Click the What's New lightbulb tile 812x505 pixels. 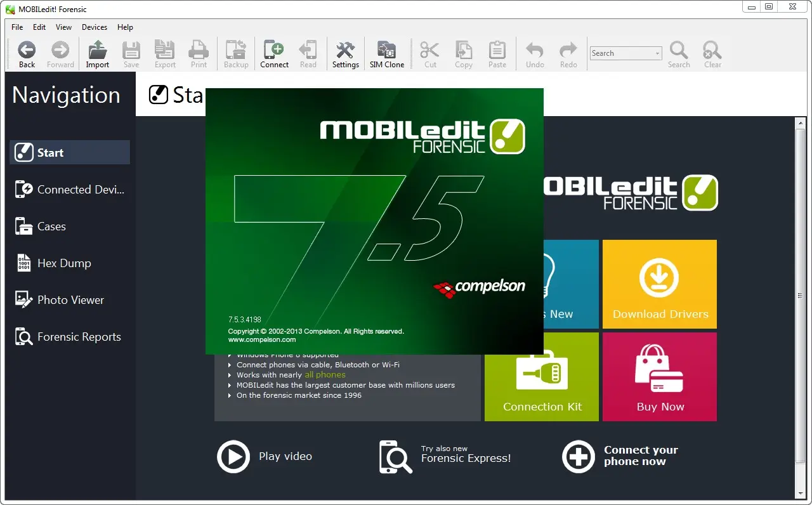571,284
